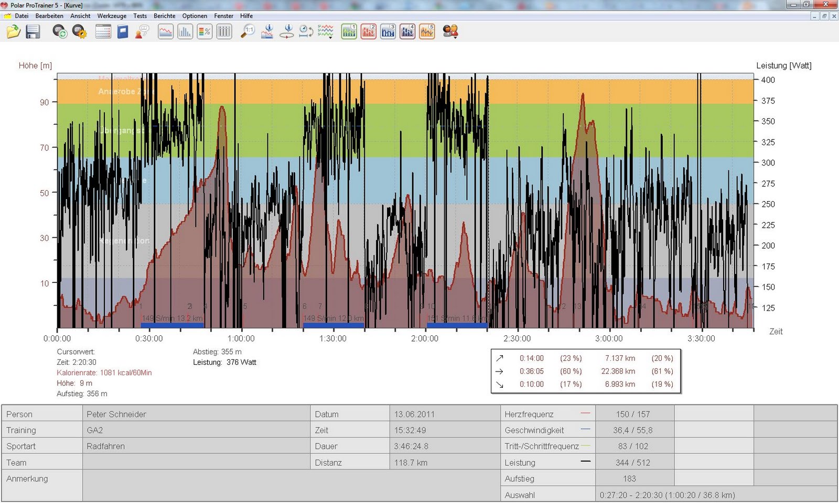Click the person with speech bubble icon

point(142,32)
